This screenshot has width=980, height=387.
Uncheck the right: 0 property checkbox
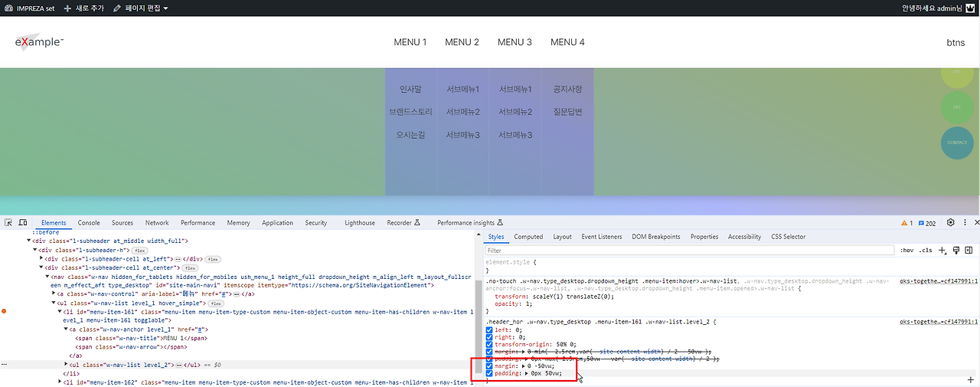tap(490, 336)
